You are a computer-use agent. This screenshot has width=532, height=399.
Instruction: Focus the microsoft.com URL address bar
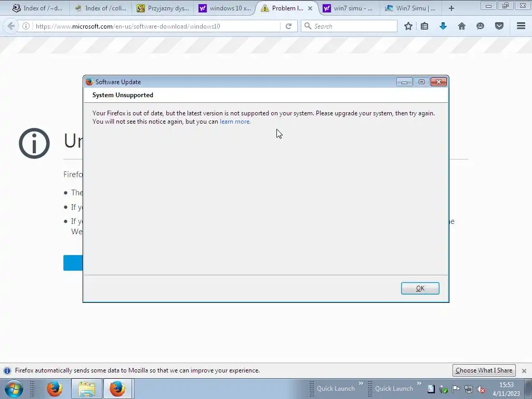pyautogui.click(x=156, y=26)
